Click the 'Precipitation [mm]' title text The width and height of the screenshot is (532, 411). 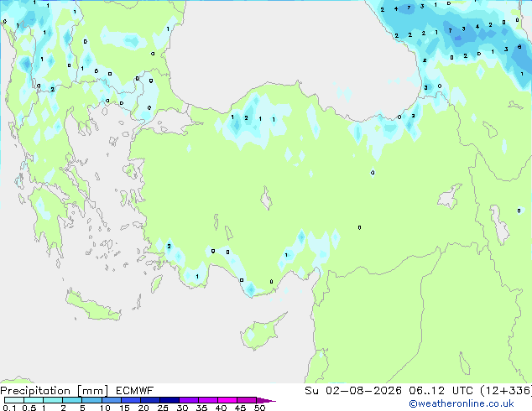coord(55,391)
